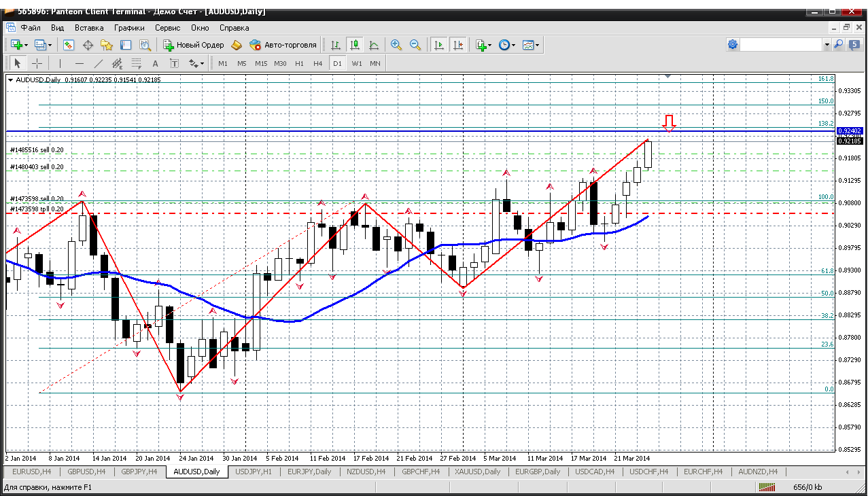Open the templates dropdown
The width and height of the screenshot is (868, 496).
(x=531, y=45)
